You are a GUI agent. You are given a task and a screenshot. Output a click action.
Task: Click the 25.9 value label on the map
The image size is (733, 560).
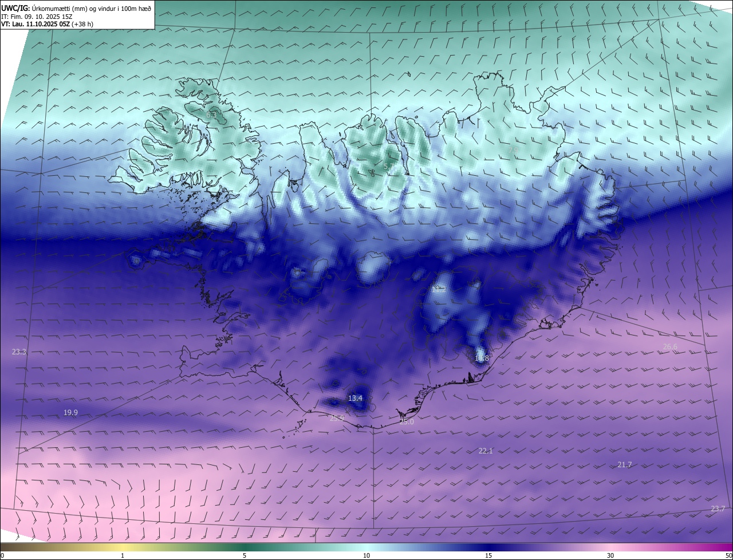tap(337, 418)
